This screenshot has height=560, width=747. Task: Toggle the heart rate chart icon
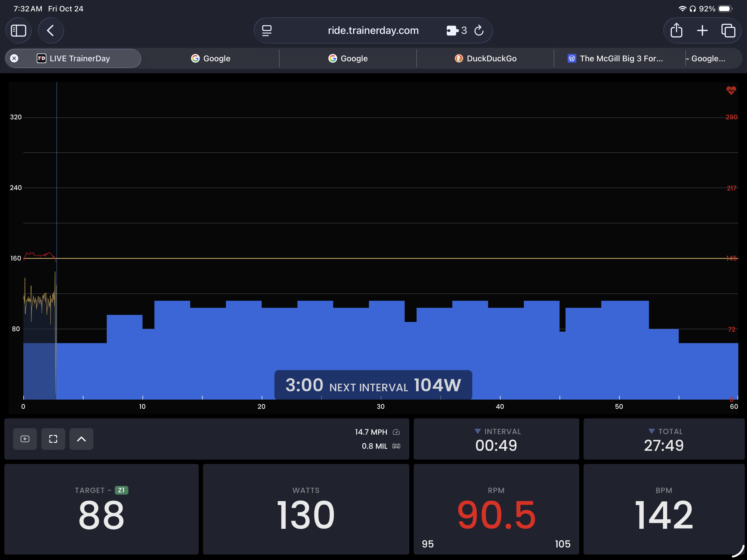(731, 90)
